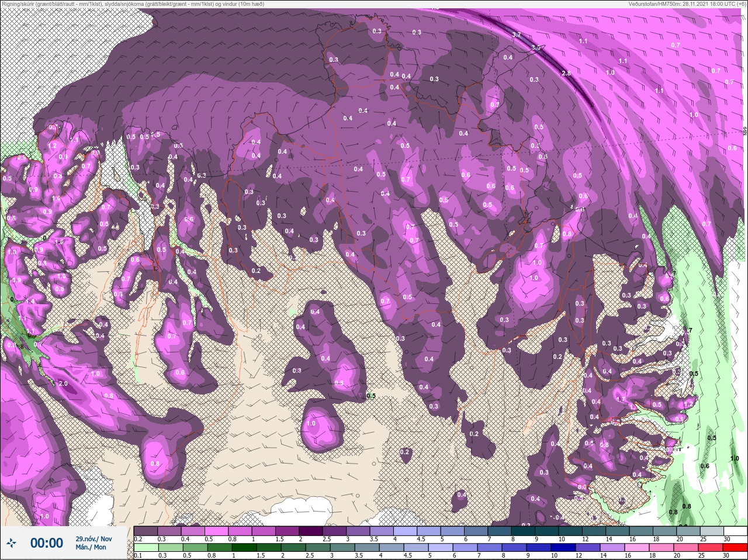Image resolution: width=748 pixels, height=560 pixels.
Task: Click the '1.7' precipitation value in the east
Action: [621, 400]
